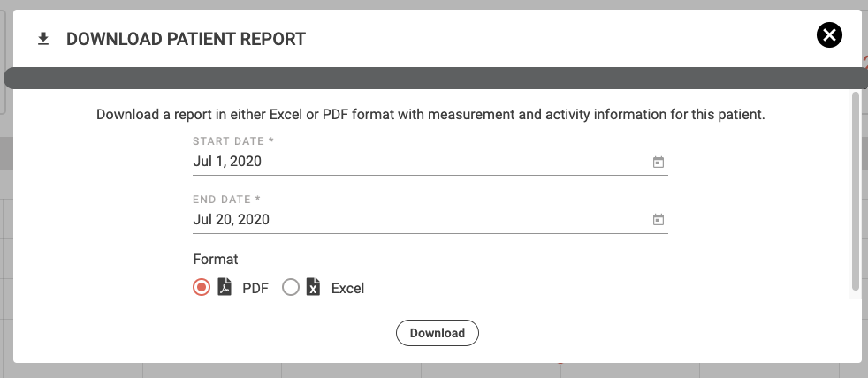868x378 pixels.
Task: Click the PDF file icon
Action: coord(225,287)
